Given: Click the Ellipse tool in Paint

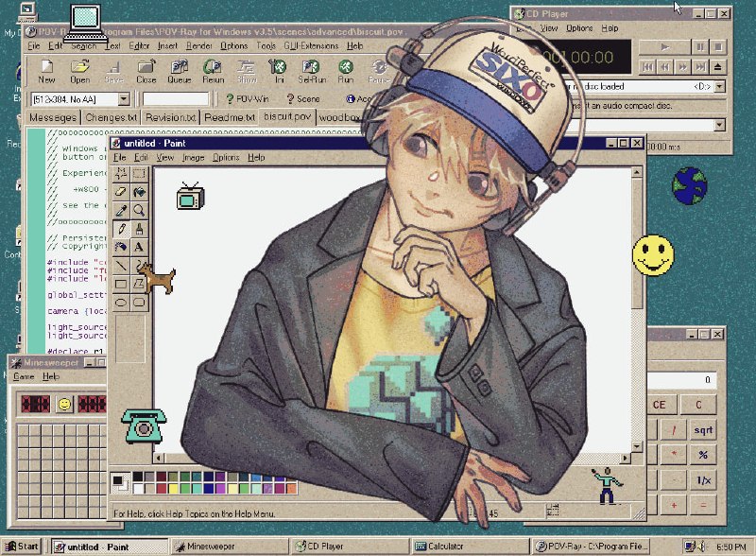Looking at the screenshot, I should [121, 303].
